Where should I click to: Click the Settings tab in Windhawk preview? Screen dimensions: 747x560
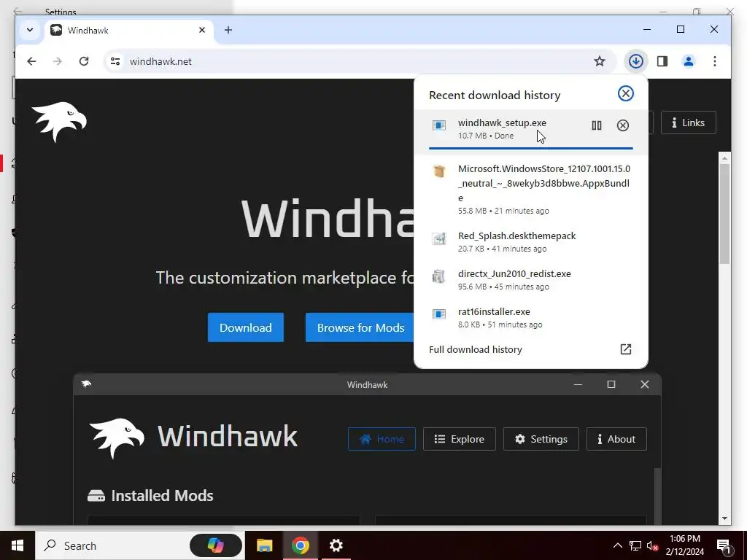[x=541, y=439]
